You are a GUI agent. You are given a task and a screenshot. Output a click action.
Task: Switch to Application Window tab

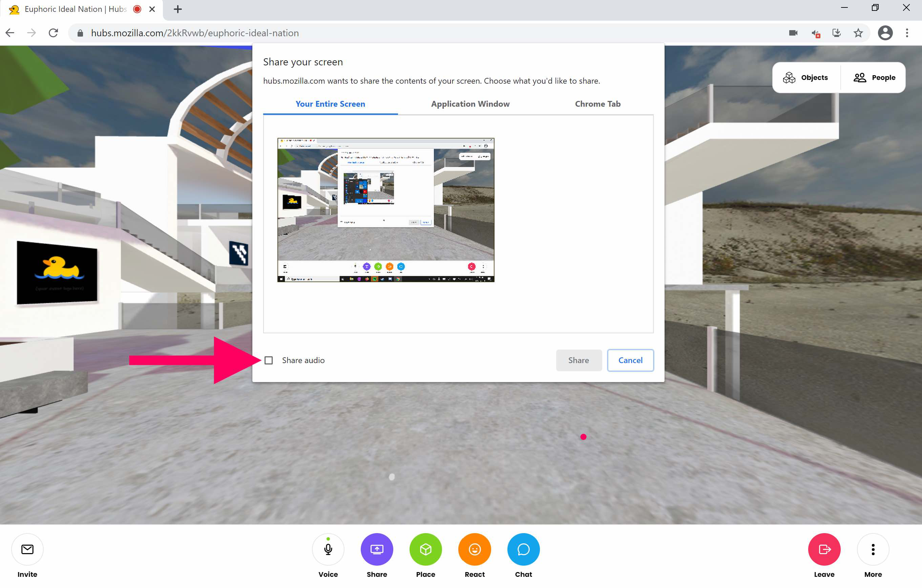470,104
